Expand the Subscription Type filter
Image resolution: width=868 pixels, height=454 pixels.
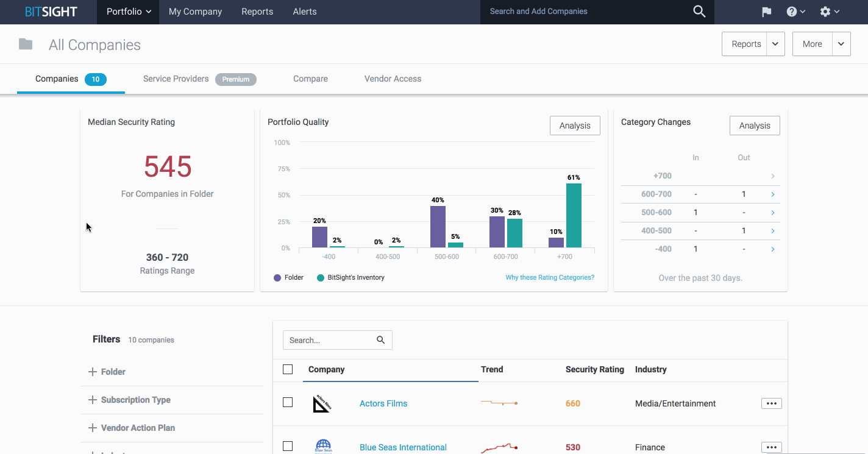pyautogui.click(x=130, y=400)
